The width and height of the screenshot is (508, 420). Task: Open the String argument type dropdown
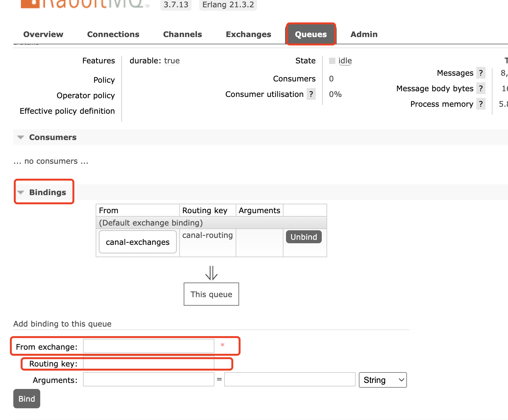(383, 380)
